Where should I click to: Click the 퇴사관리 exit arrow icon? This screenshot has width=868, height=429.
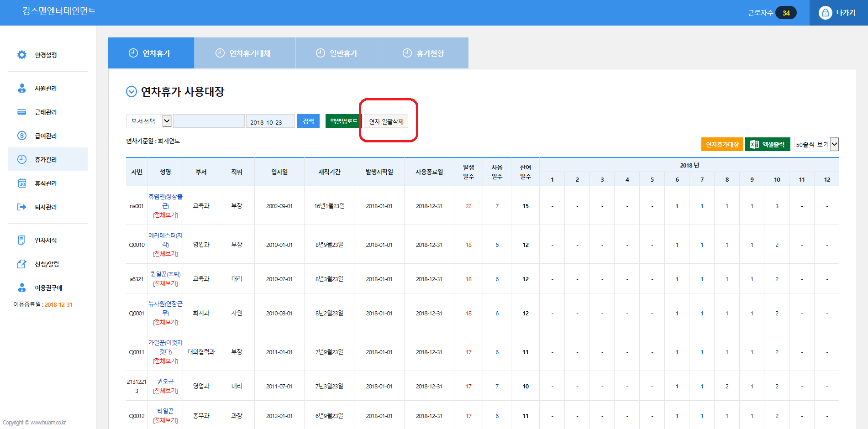coord(21,207)
